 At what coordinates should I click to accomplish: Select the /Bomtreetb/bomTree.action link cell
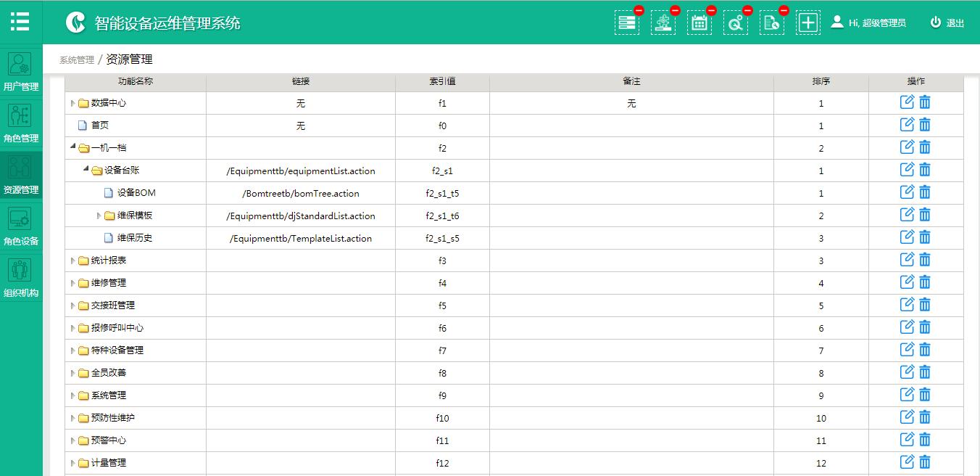301,194
